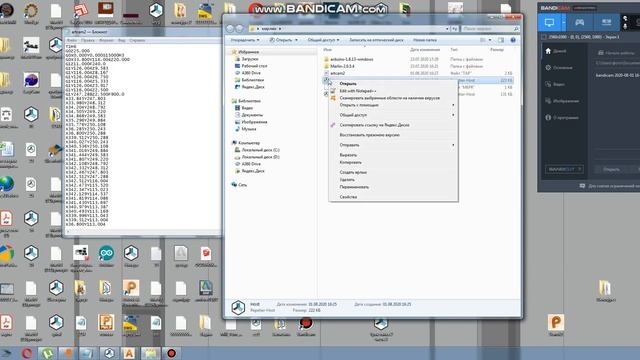
Task: Click the Explorer back navigation button
Action: tap(230, 29)
